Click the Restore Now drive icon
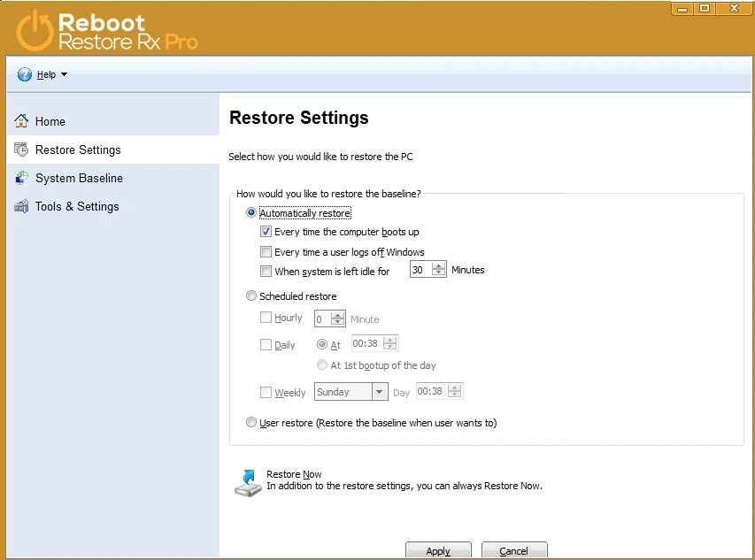Image resolution: width=755 pixels, height=560 pixels. 248,483
